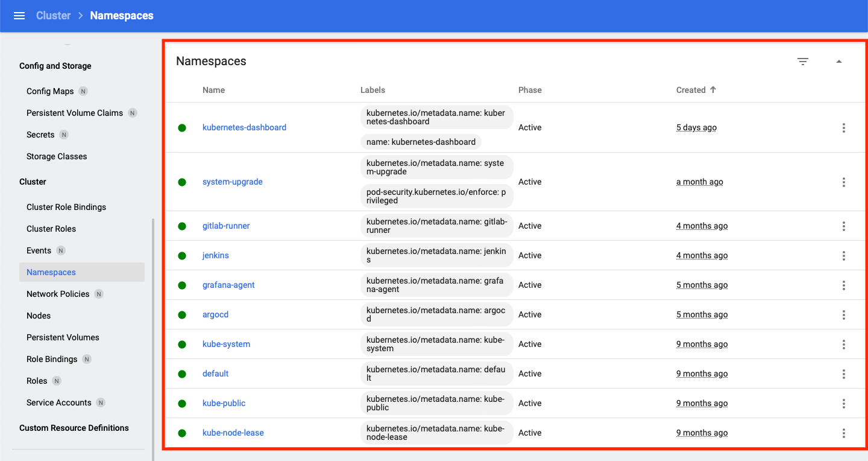This screenshot has width=868, height=461.
Task: Open actions menu for system-upgrade row
Action: (x=844, y=182)
